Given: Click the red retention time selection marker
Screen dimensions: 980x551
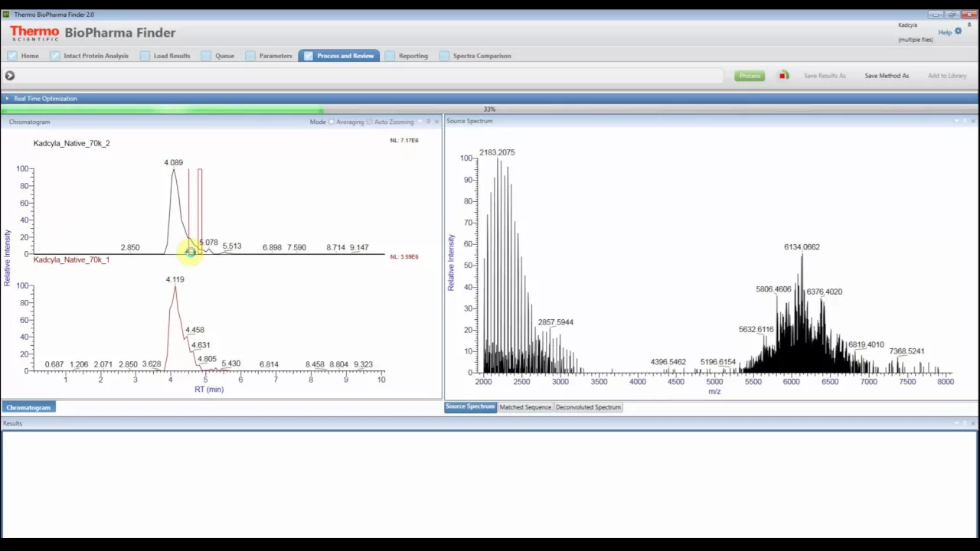Looking at the screenshot, I should 200,210.
